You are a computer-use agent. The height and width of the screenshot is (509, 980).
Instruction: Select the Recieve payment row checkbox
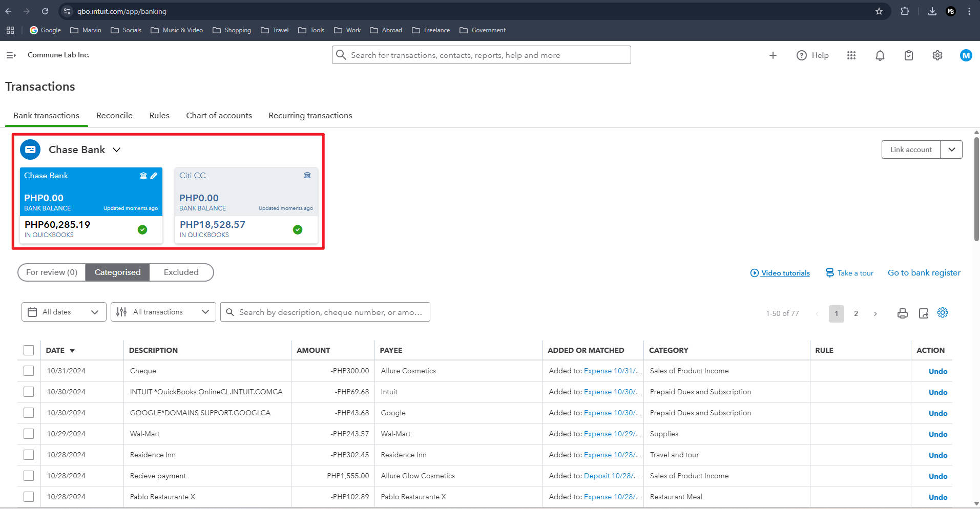(29, 476)
